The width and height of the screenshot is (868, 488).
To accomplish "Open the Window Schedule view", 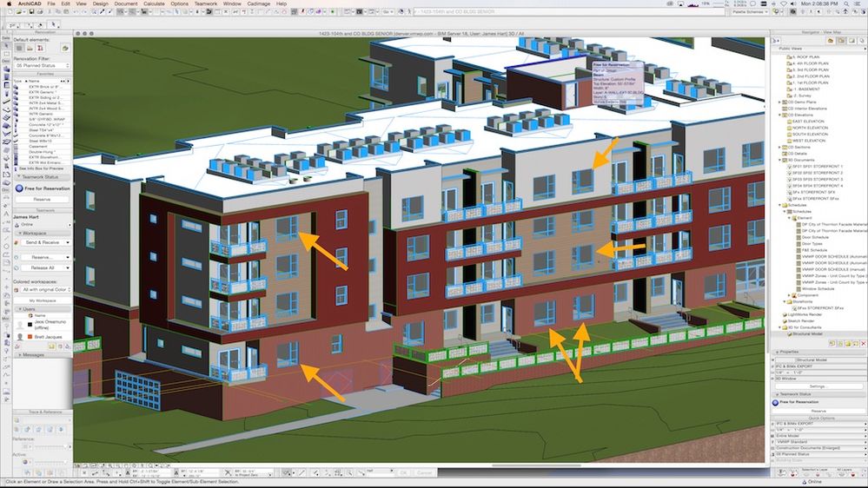I will (814, 289).
